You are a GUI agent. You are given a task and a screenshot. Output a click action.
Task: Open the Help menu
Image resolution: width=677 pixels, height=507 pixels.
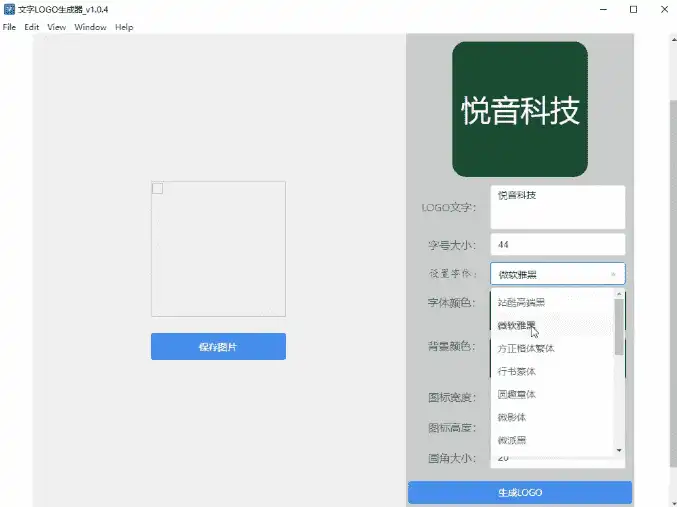click(124, 27)
